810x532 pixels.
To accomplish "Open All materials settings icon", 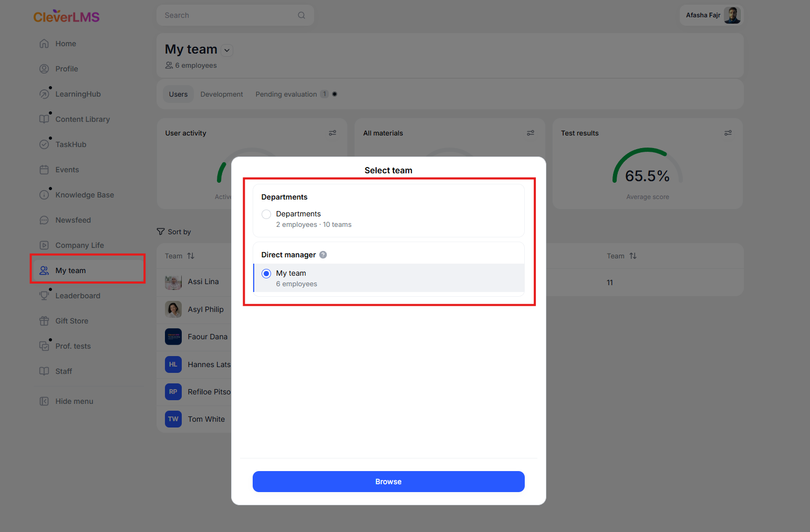I will 531,133.
